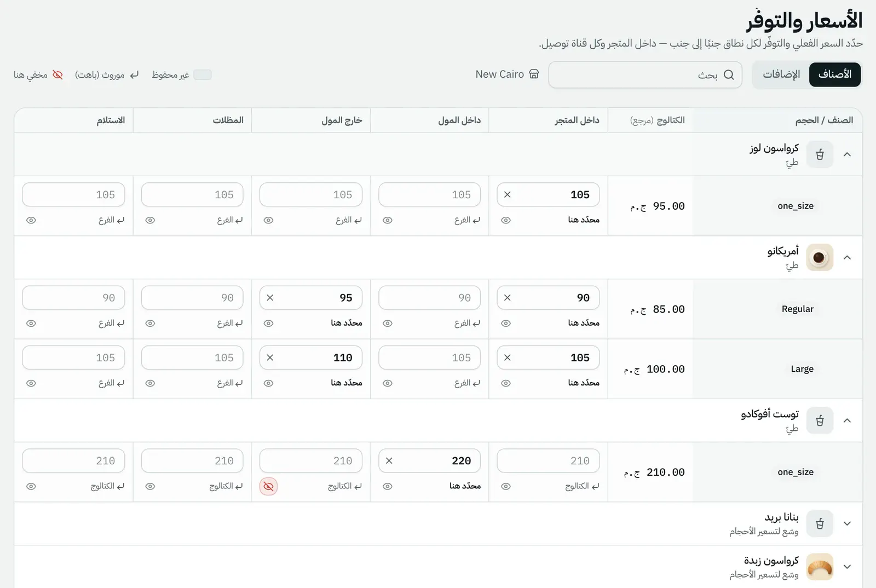
Task: Expand the بنانا بريد item row
Action: tap(847, 523)
